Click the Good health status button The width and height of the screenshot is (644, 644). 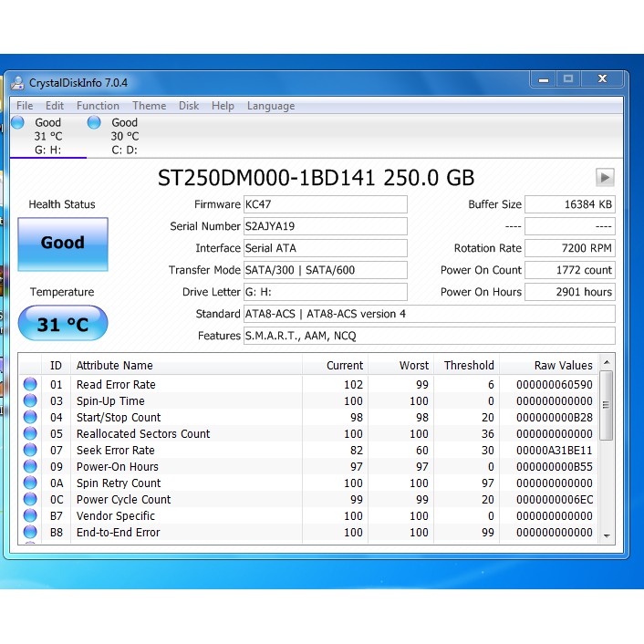pyautogui.click(x=62, y=244)
